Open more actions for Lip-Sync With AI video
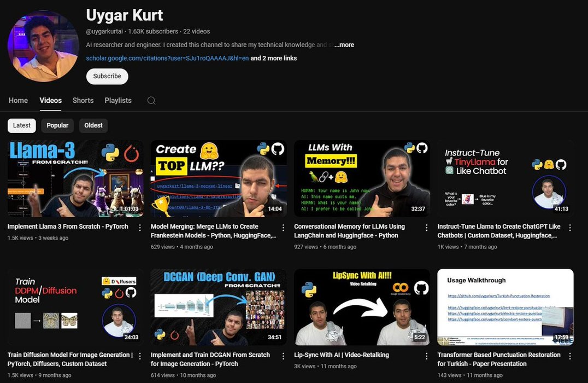 click(427, 356)
